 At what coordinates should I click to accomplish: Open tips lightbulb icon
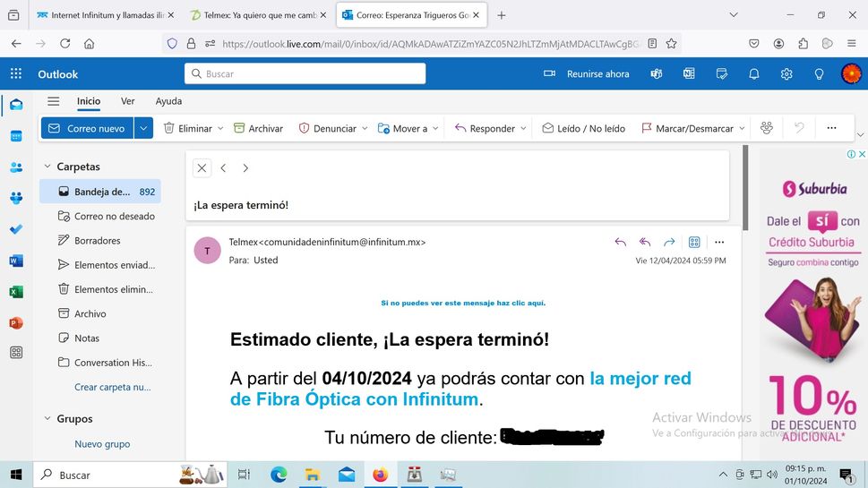(819, 73)
